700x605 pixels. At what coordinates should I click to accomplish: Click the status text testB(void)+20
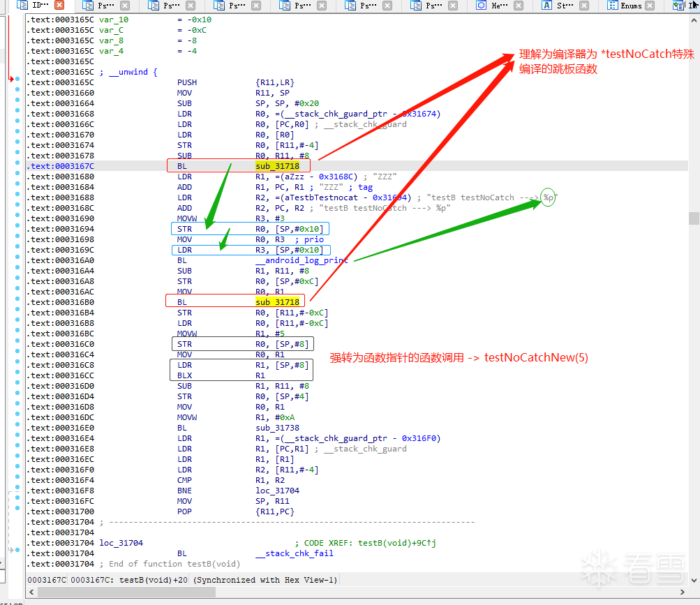tap(153, 580)
